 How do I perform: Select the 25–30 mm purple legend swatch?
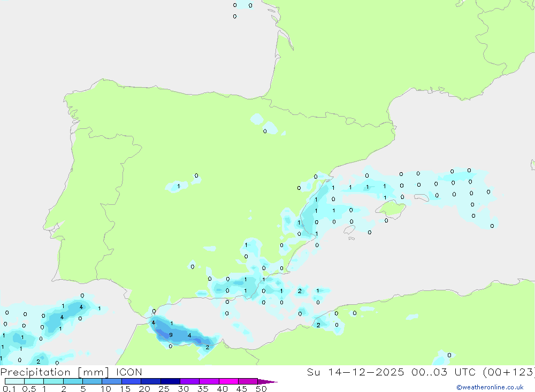click(x=170, y=381)
